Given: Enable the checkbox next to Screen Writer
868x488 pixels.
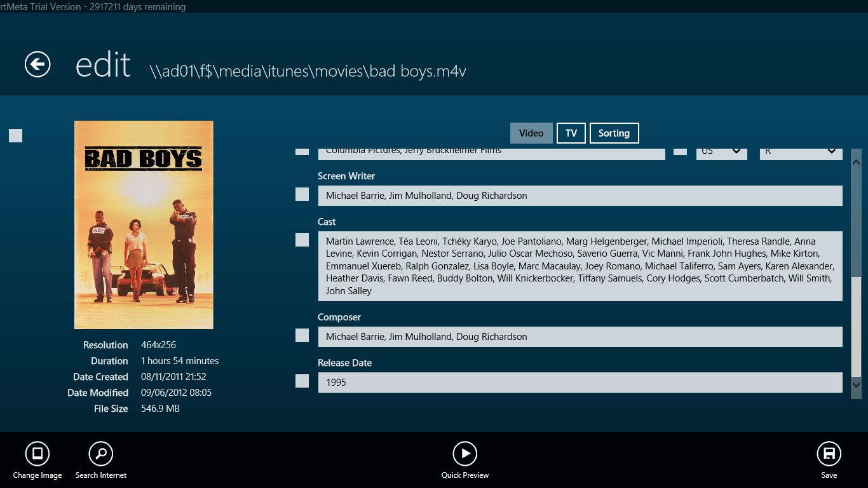Looking at the screenshot, I should (302, 194).
